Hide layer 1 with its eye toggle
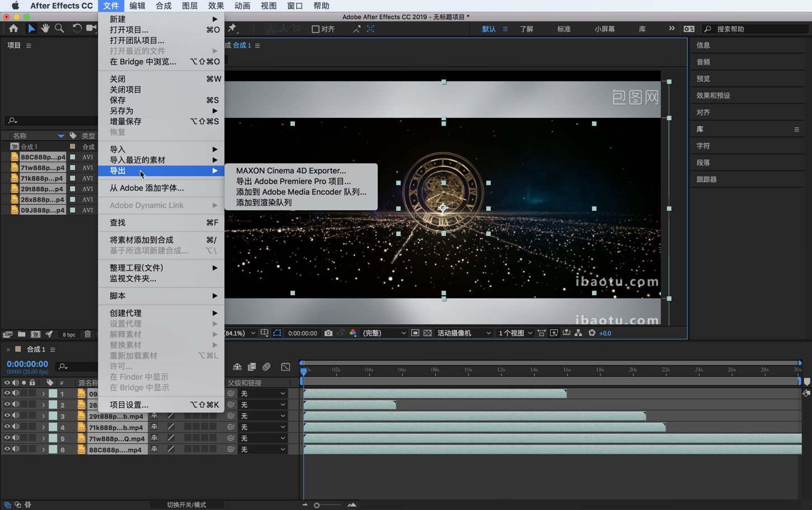Screen dimensions: 812x510 pos(7,393)
